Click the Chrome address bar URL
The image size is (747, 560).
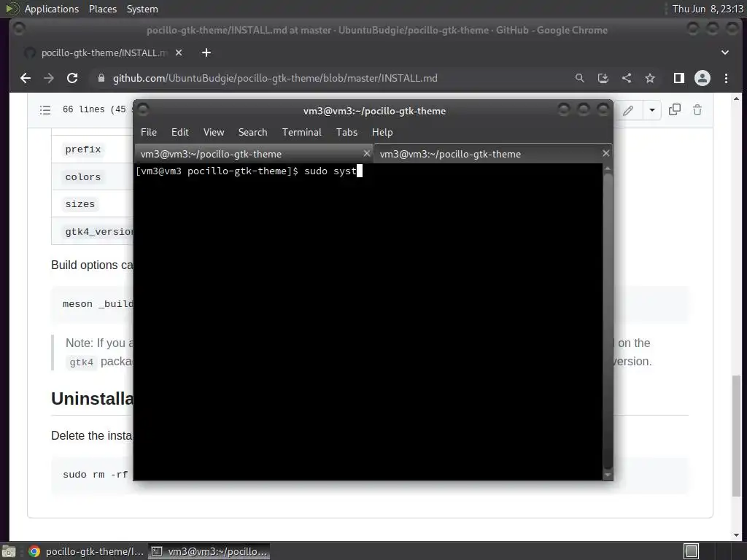point(275,78)
